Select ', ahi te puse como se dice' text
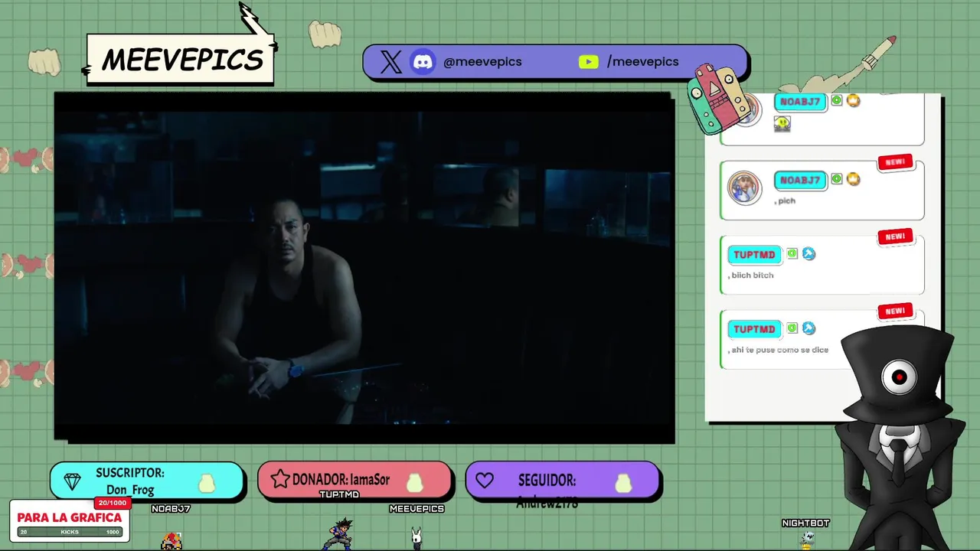 pos(779,350)
